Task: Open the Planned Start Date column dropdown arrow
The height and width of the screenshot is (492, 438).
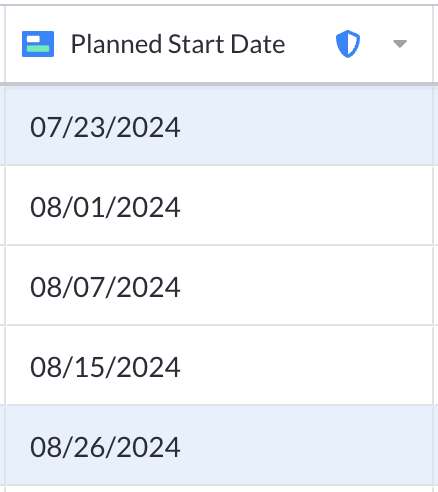Action: [400, 44]
